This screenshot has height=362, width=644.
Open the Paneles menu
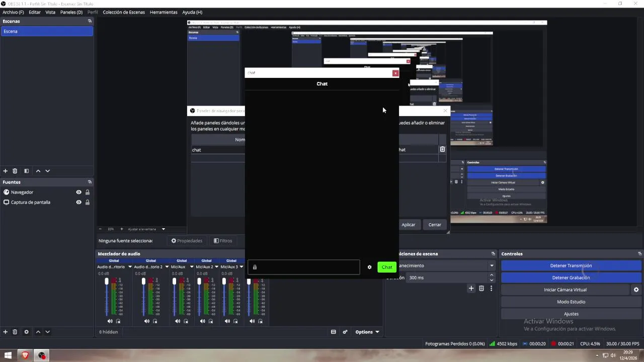pos(71,12)
